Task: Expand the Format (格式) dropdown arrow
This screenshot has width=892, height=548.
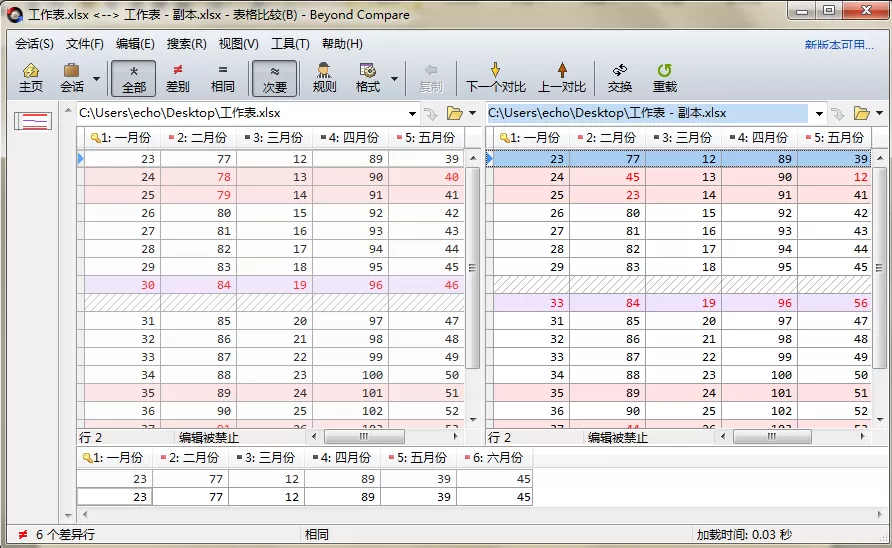Action: click(394, 78)
